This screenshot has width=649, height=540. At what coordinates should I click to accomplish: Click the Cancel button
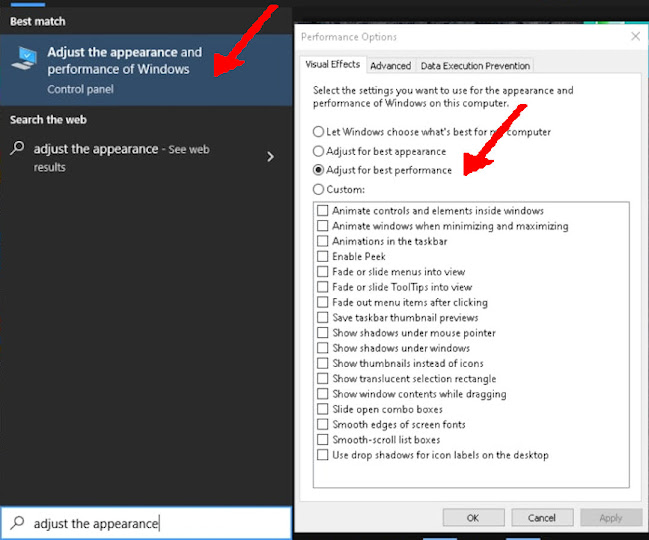point(542,518)
